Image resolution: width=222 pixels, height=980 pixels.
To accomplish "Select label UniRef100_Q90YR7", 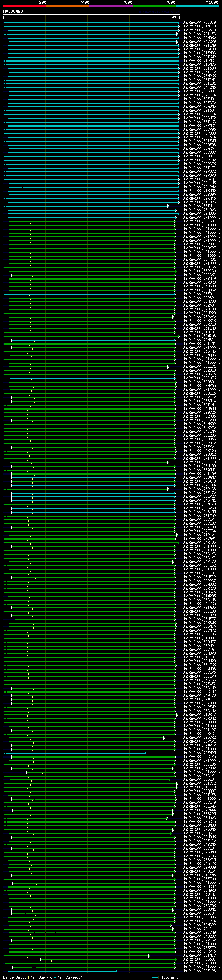I will (x=199, y=248).
